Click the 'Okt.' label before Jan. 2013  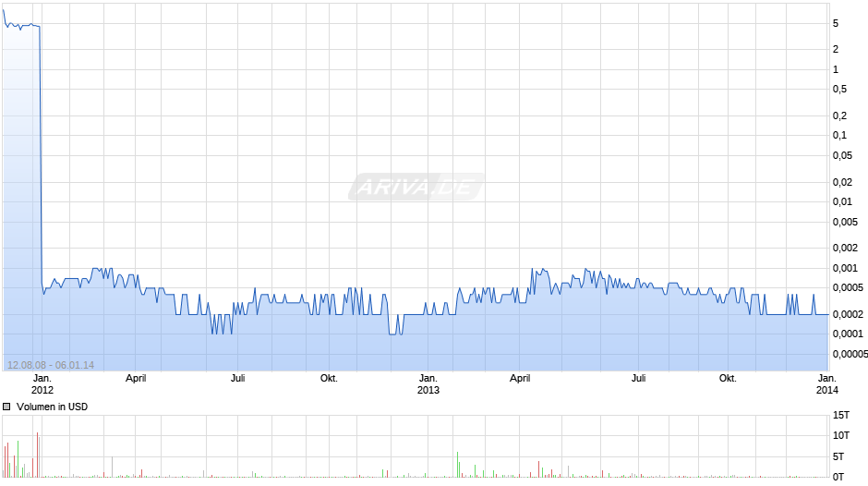[329, 379]
